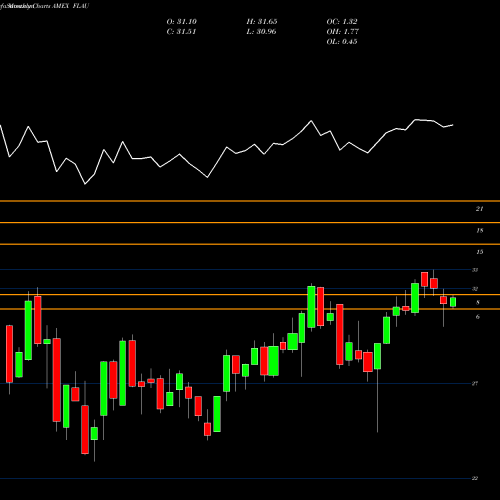The width and height of the screenshot is (500, 500).
Task: Click the OL: 0.45 reading
Action: 342,41
